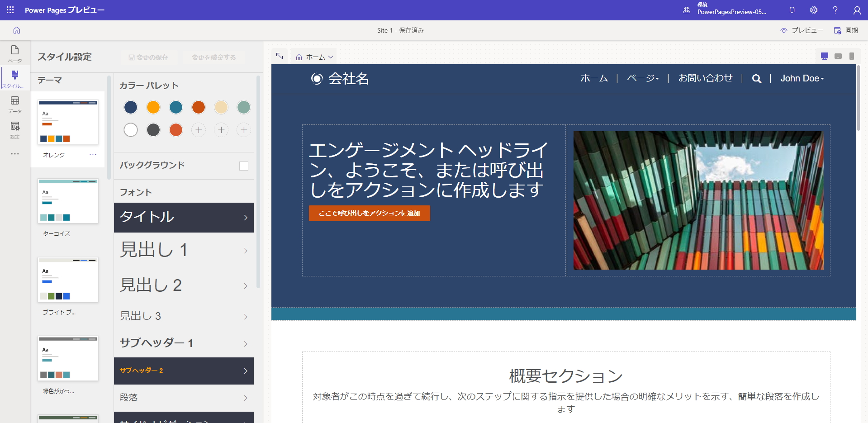The height and width of the screenshot is (423, 868).
Task: Click the ここで呼び出しをアクションに追加 button
Action: pyautogui.click(x=369, y=213)
